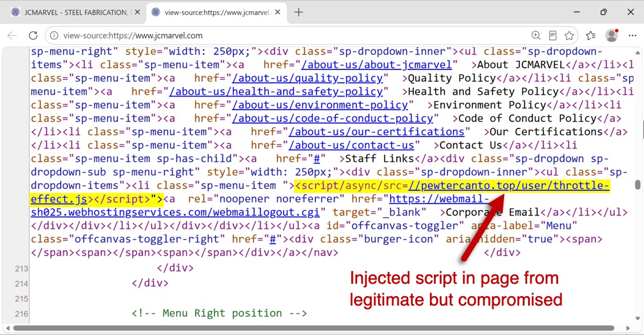
Task: Open the webmail webmaillogout.cgi link
Action: point(175,212)
